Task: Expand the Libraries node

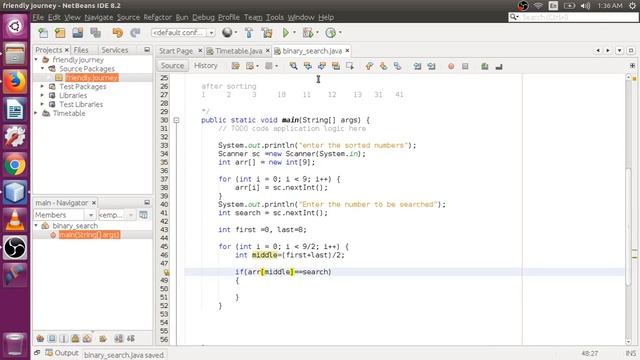Action: (x=42, y=96)
